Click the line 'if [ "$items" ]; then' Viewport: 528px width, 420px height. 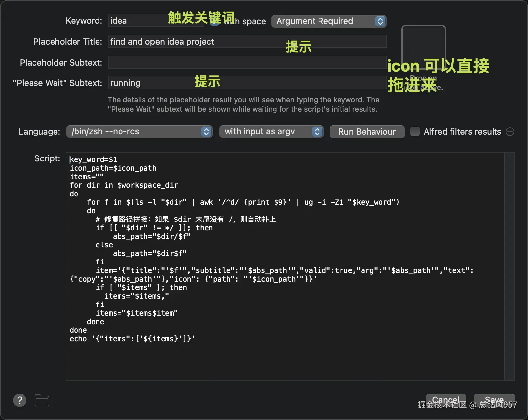(141, 288)
